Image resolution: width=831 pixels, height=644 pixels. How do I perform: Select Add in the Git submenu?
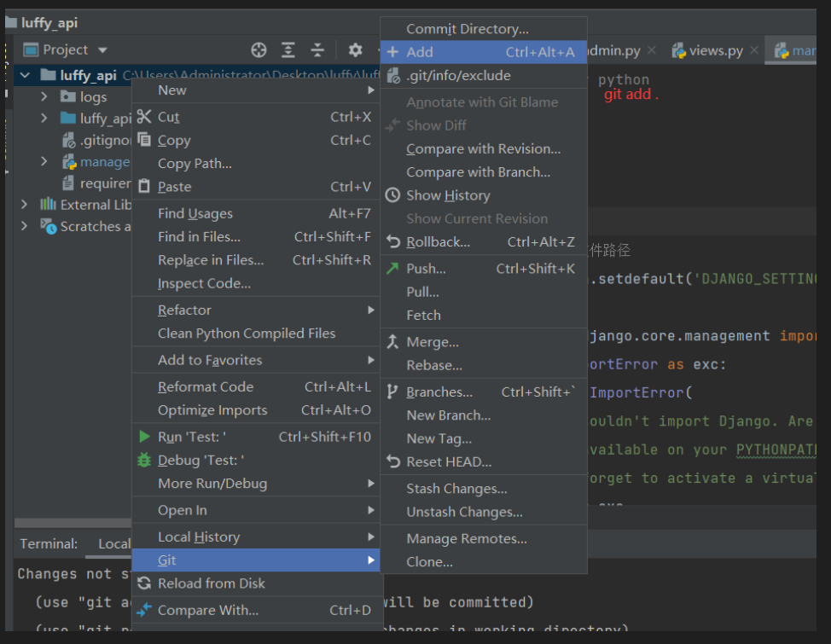[419, 52]
